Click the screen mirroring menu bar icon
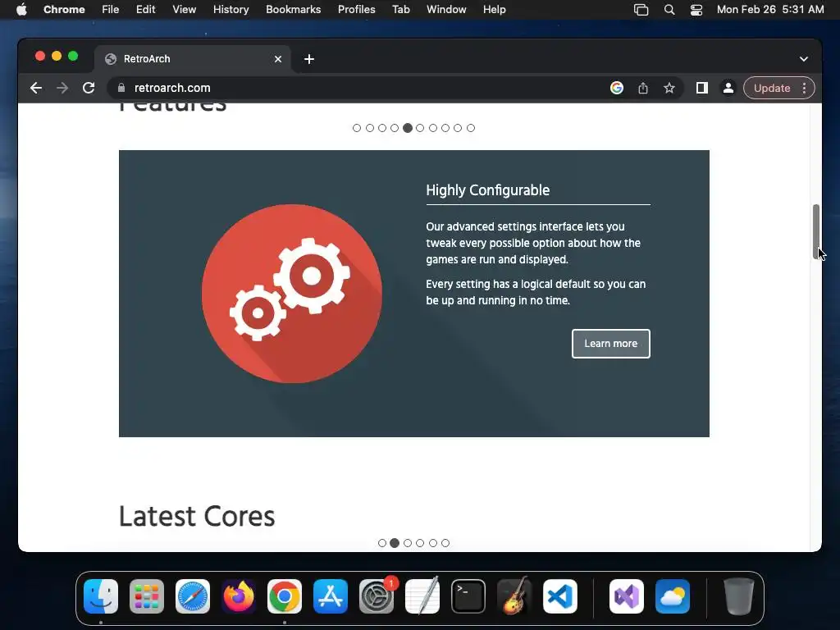840x630 pixels. click(641, 10)
